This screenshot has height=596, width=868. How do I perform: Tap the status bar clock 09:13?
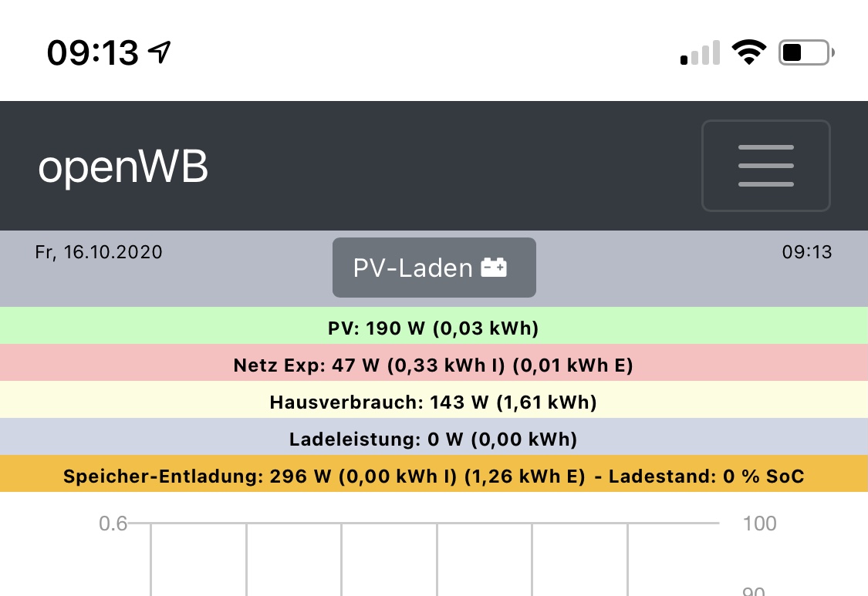[x=93, y=53]
